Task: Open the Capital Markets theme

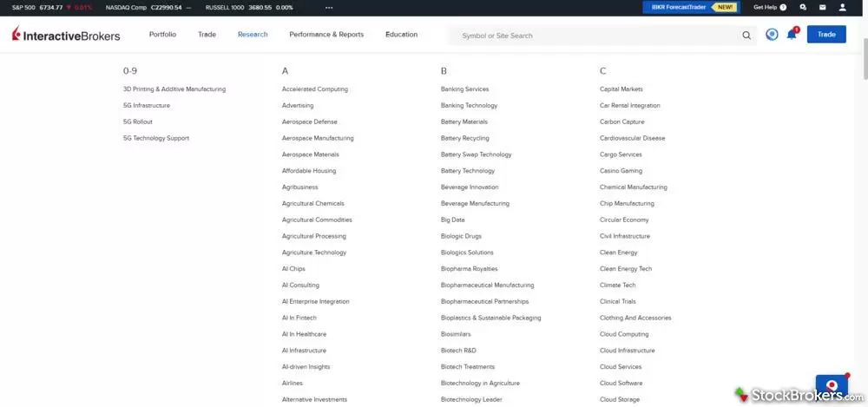Action: [x=621, y=89]
